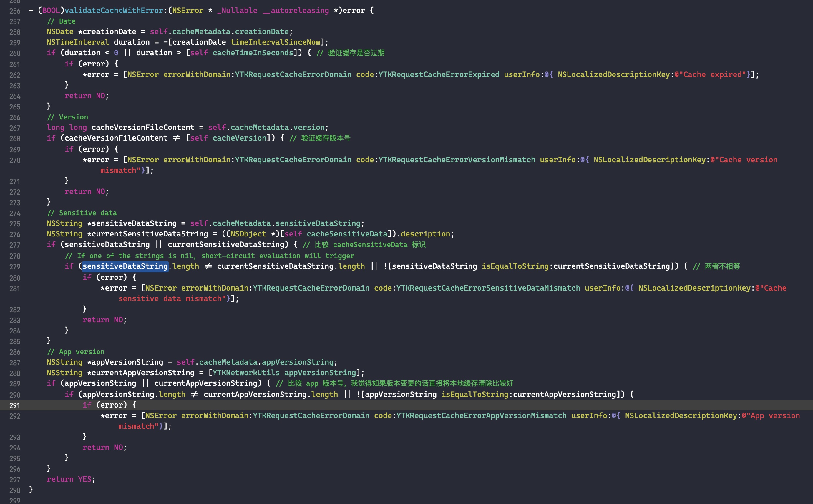Click the highlighted sensitiveDataString selection on line 279
Image resolution: width=813 pixels, height=504 pixels.
tap(125, 266)
